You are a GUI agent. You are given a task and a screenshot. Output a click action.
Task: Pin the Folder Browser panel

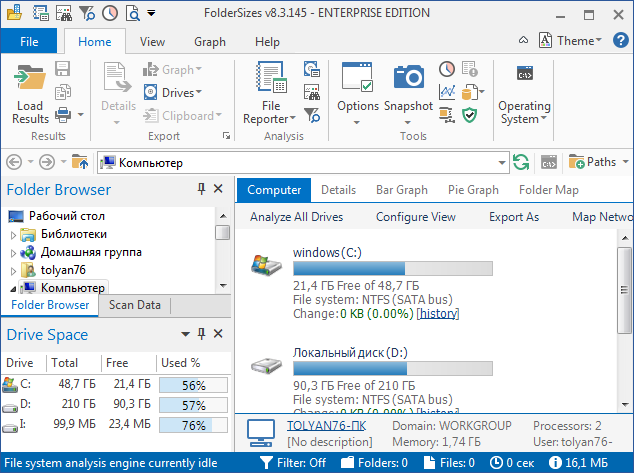(201, 188)
